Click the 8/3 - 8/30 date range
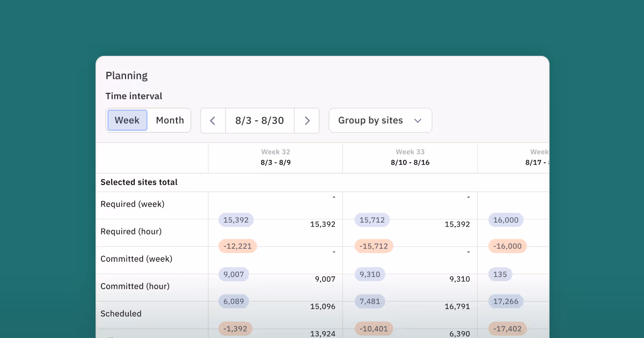 pyautogui.click(x=260, y=121)
